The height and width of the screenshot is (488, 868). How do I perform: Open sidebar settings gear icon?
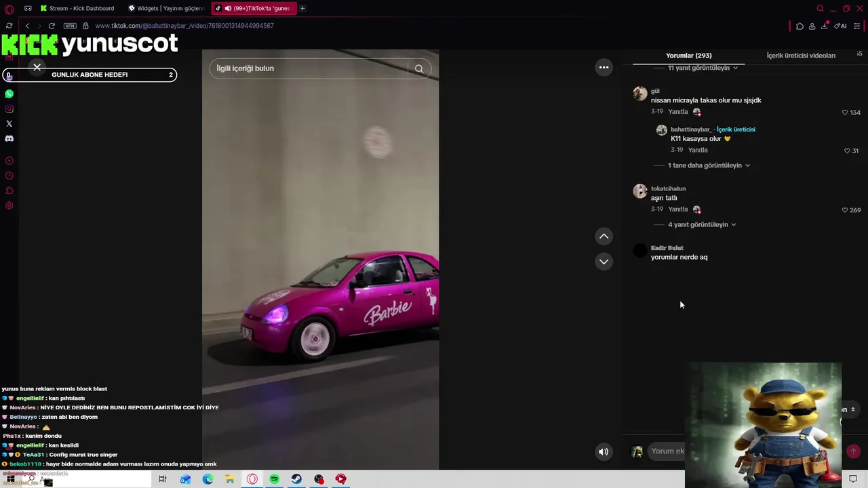pos(9,205)
